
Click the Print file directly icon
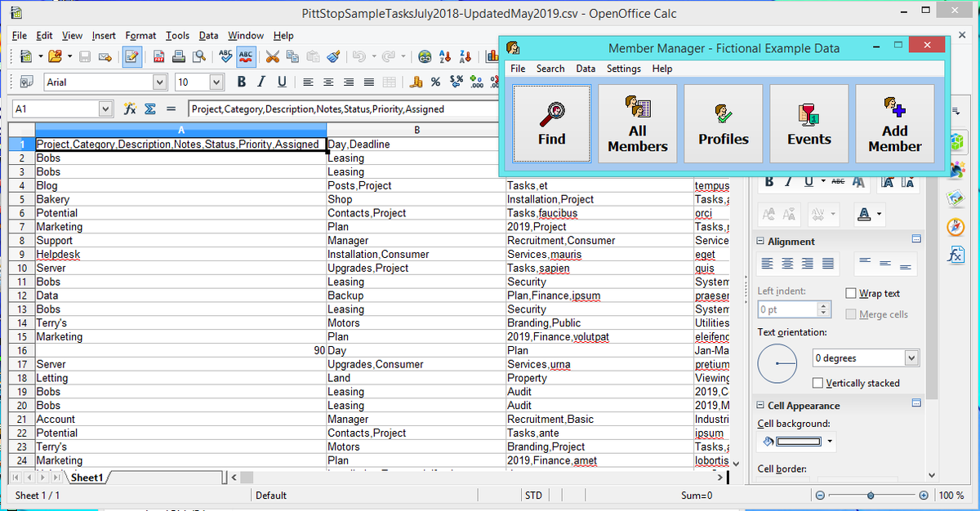[178, 56]
